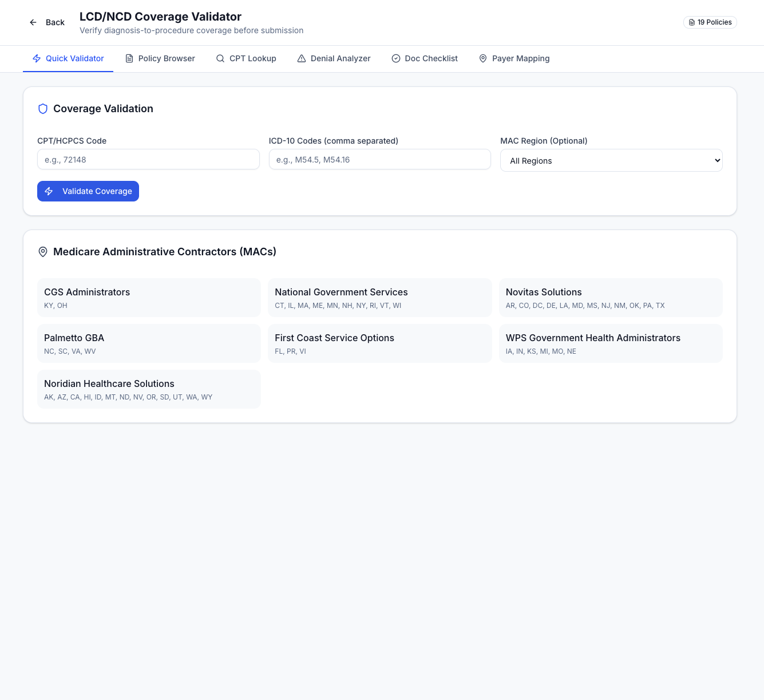
Task: Open the MAC Region dropdown
Action: (x=611, y=161)
